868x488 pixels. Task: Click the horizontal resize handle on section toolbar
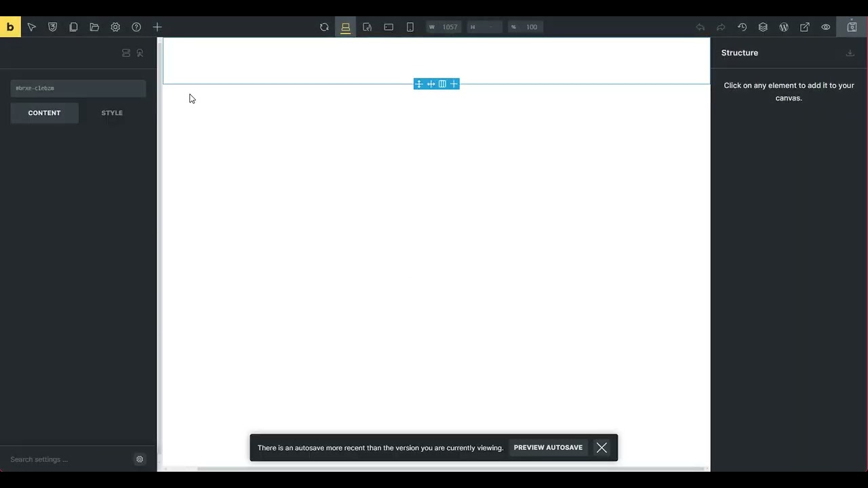point(431,84)
